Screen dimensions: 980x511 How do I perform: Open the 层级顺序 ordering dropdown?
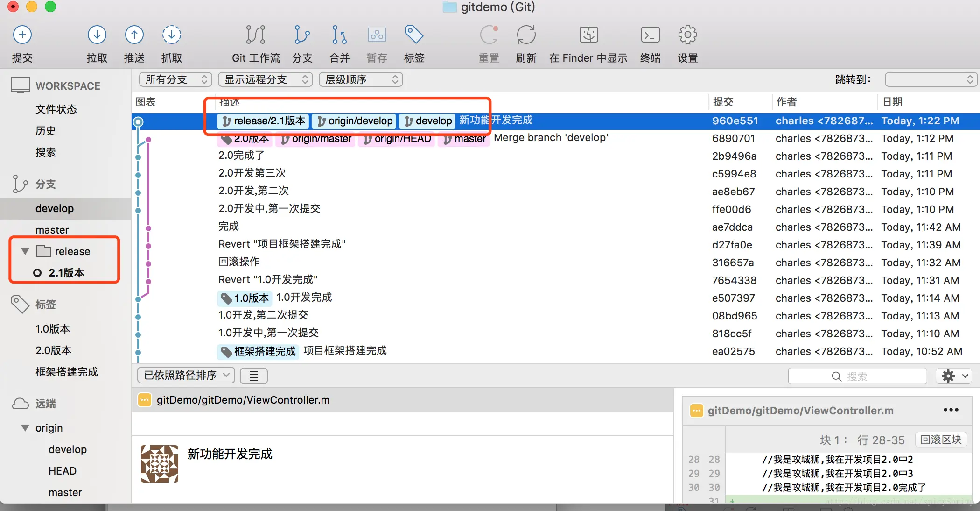coord(360,79)
